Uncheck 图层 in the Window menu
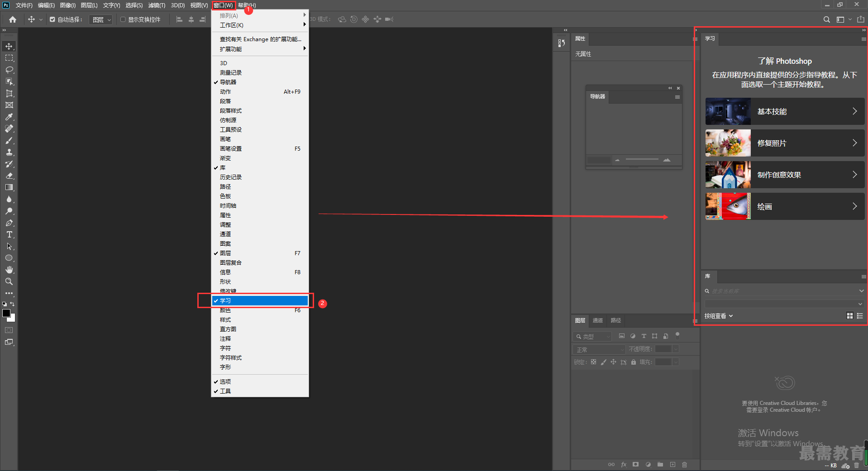868x471 pixels. click(260, 253)
